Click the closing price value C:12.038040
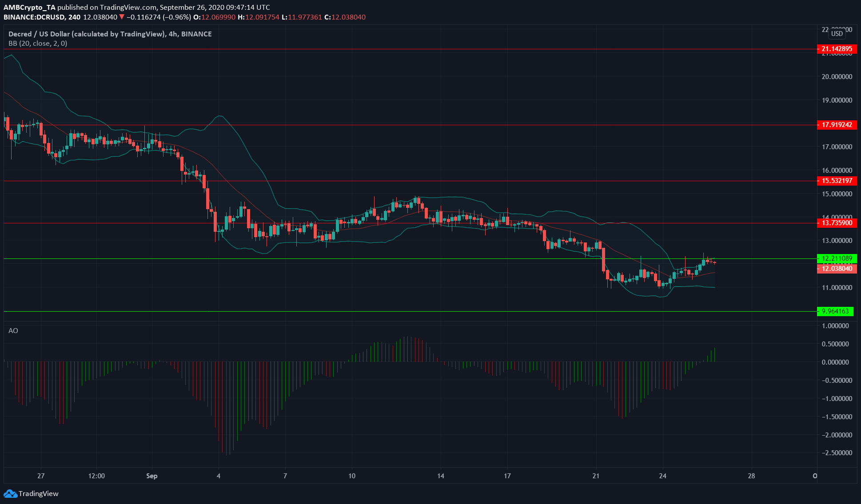Screen dimensions: 861x504 pyautogui.click(x=345, y=17)
